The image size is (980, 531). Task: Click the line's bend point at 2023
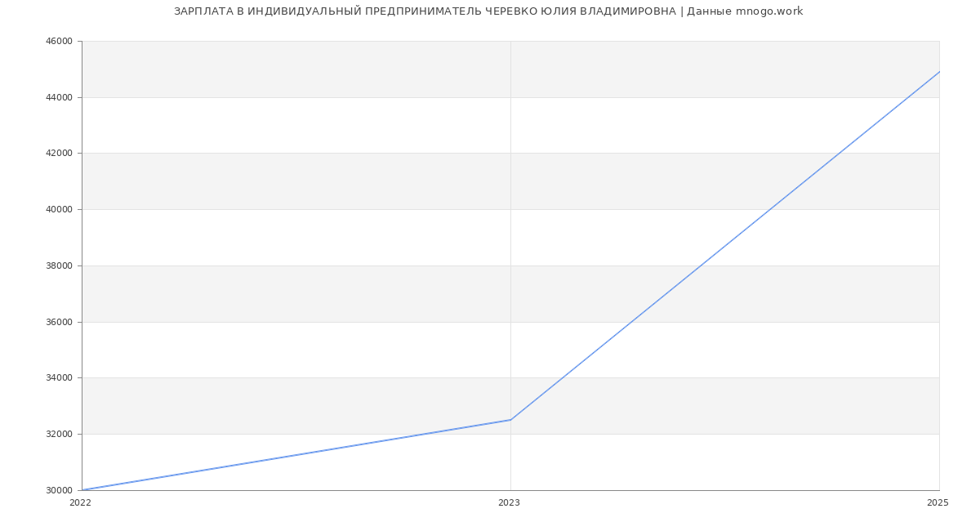tap(510, 420)
